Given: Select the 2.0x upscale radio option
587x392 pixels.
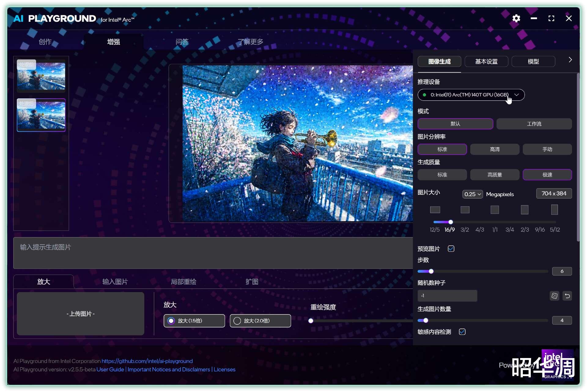Looking at the screenshot, I should click(237, 321).
